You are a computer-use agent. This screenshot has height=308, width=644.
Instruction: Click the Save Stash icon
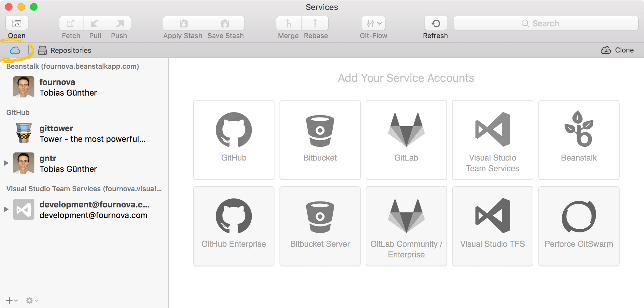pos(225,23)
